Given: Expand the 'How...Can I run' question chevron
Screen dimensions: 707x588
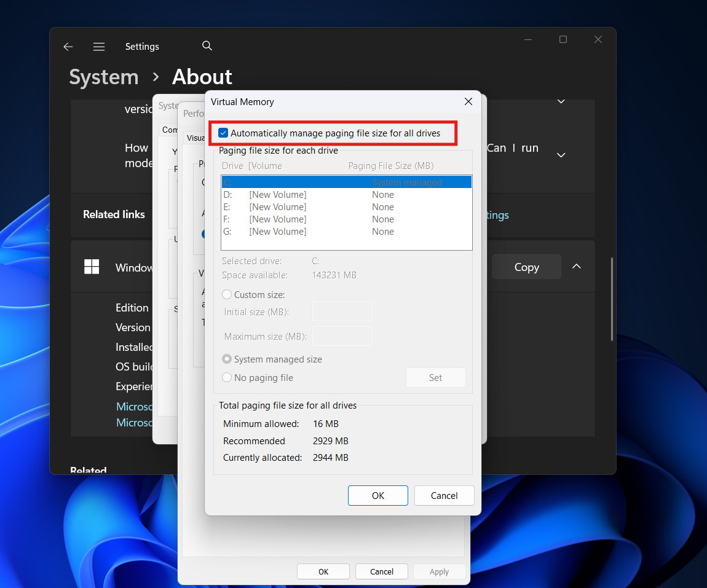Looking at the screenshot, I should coord(561,155).
